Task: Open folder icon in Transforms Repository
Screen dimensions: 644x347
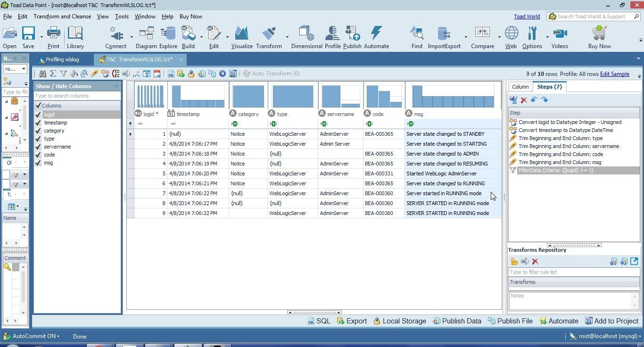Action: [514, 262]
